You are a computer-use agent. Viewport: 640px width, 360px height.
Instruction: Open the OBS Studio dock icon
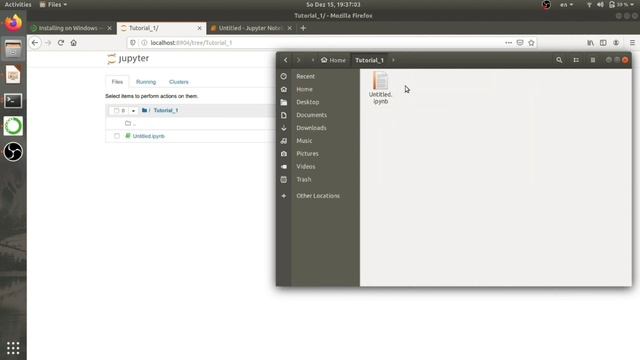click(x=13, y=151)
